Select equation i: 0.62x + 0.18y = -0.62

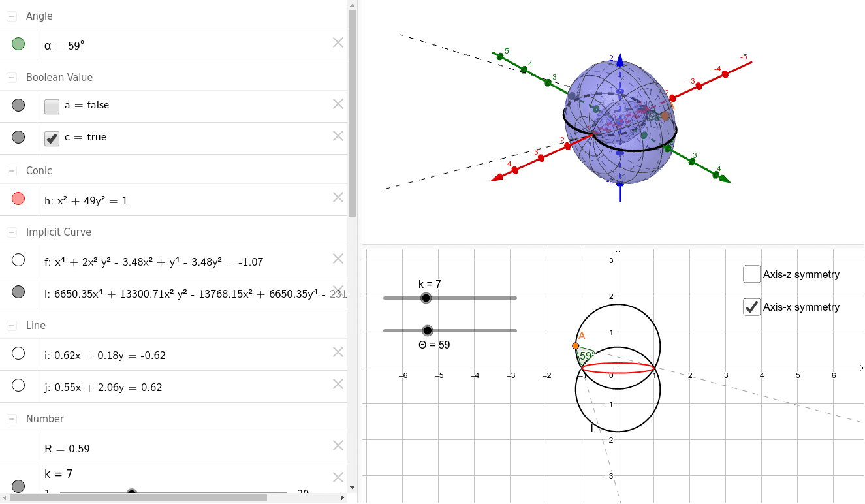(105, 356)
